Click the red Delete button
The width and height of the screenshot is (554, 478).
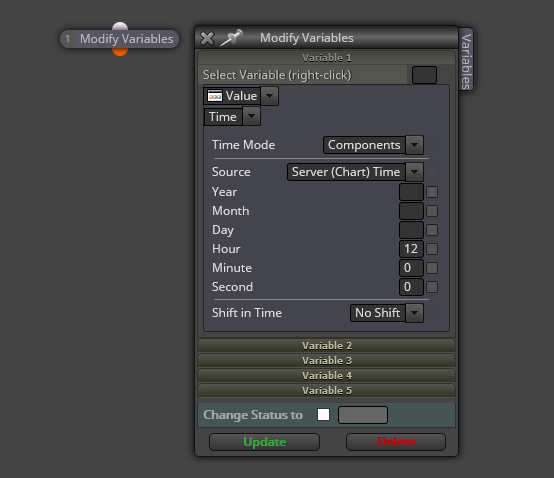(x=396, y=442)
